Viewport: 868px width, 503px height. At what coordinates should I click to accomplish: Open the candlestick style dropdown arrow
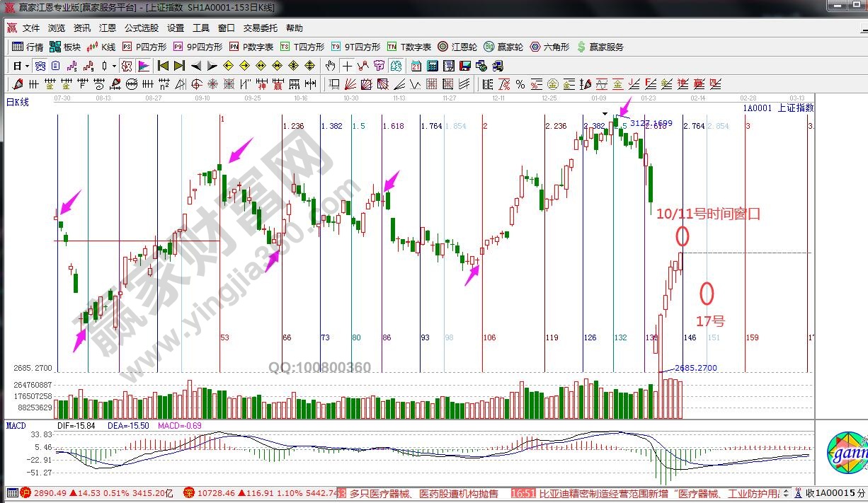(x=115, y=66)
